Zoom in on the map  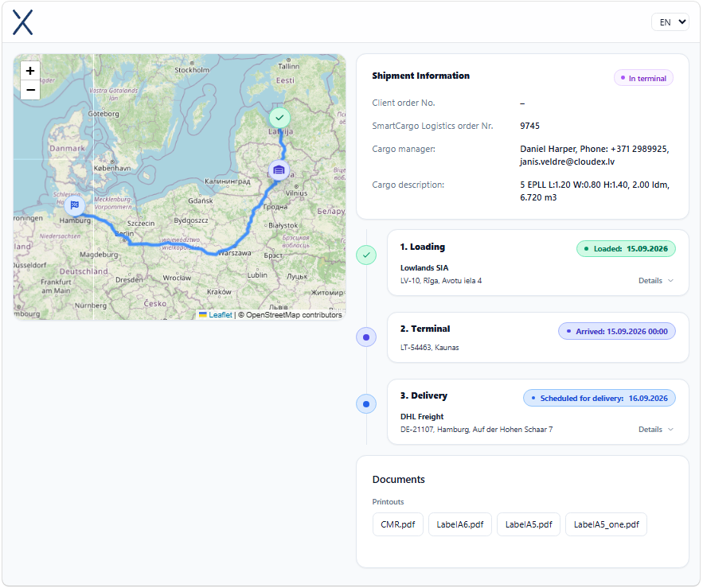[x=30, y=71]
